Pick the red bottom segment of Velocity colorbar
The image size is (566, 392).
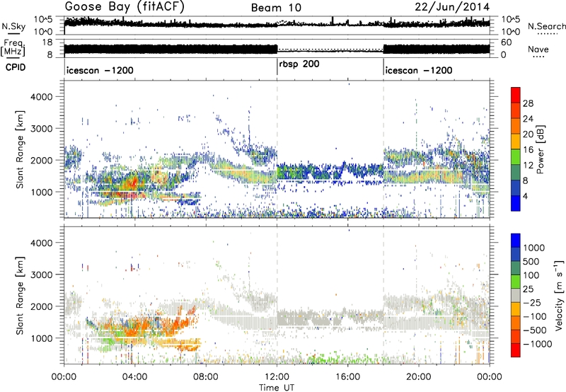coord(516,350)
